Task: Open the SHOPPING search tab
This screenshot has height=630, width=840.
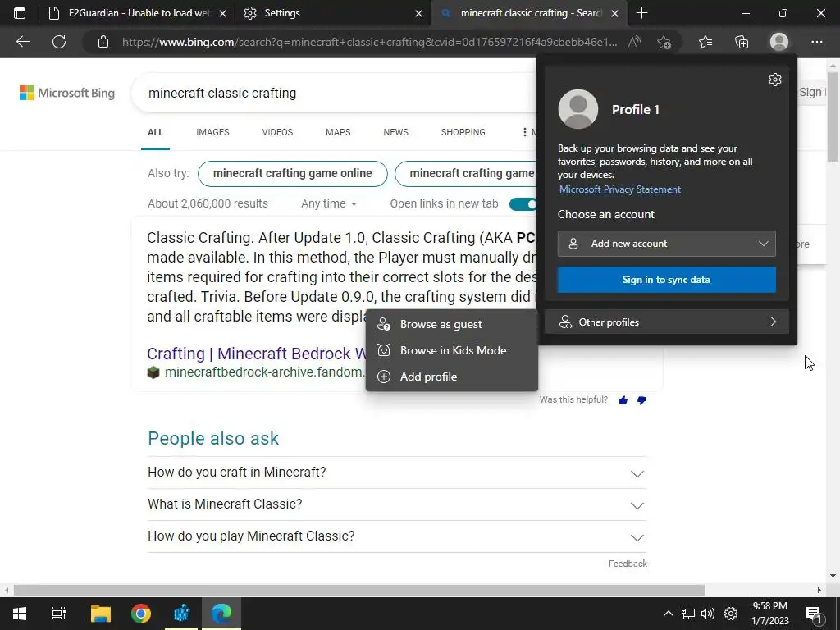Action: [463, 132]
